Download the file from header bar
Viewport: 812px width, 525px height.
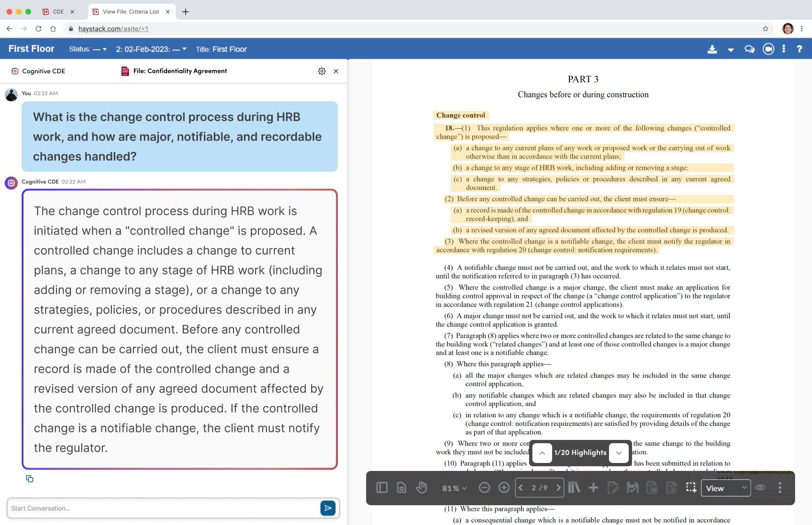tap(712, 49)
